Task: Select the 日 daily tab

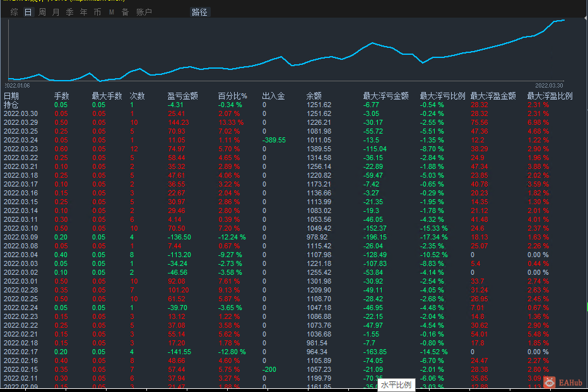Action: tap(28, 12)
